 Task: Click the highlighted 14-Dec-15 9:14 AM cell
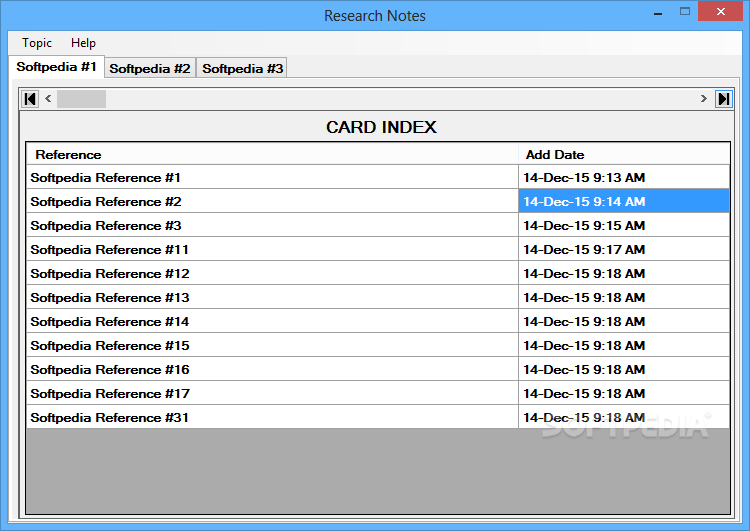(624, 201)
